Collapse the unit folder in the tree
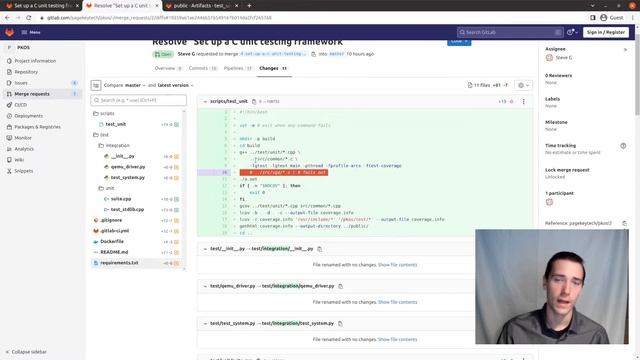This screenshot has width=640, height=360. coord(109,188)
